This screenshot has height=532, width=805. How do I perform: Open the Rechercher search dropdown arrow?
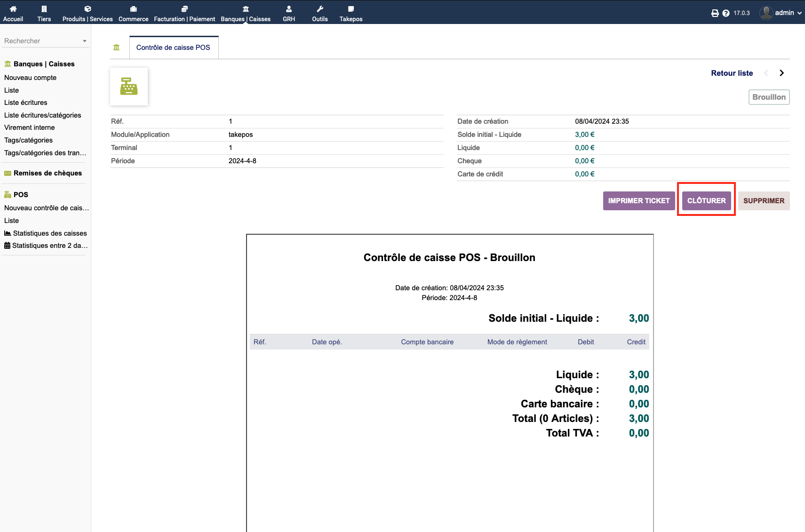[x=85, y=41]
